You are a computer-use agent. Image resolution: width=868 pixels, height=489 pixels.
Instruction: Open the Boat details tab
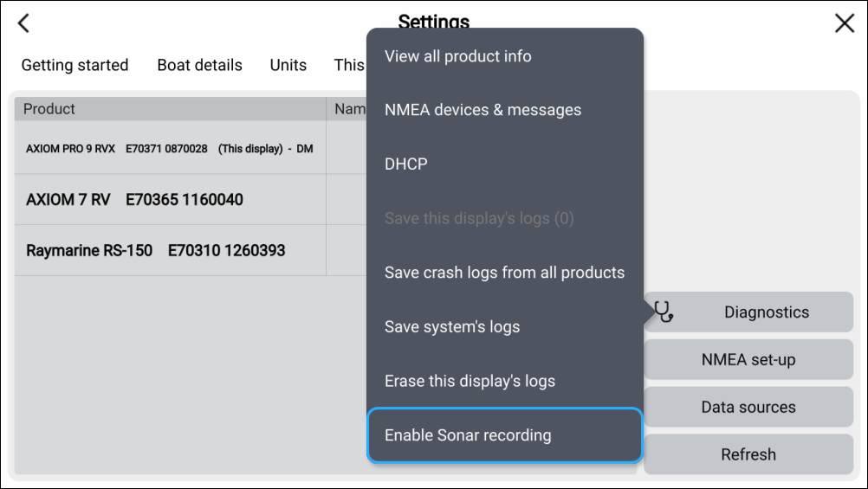coord(199,66)
